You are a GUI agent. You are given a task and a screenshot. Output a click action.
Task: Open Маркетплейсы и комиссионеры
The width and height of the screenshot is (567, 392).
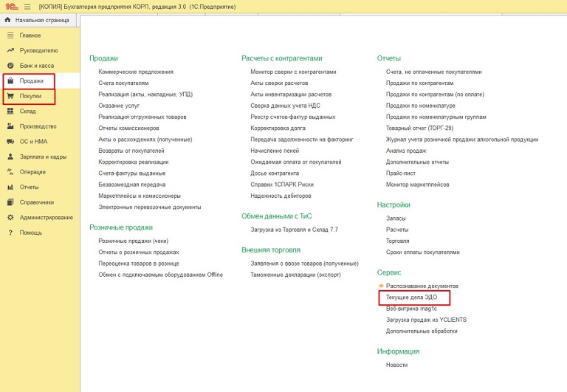[x=140, y=196]
